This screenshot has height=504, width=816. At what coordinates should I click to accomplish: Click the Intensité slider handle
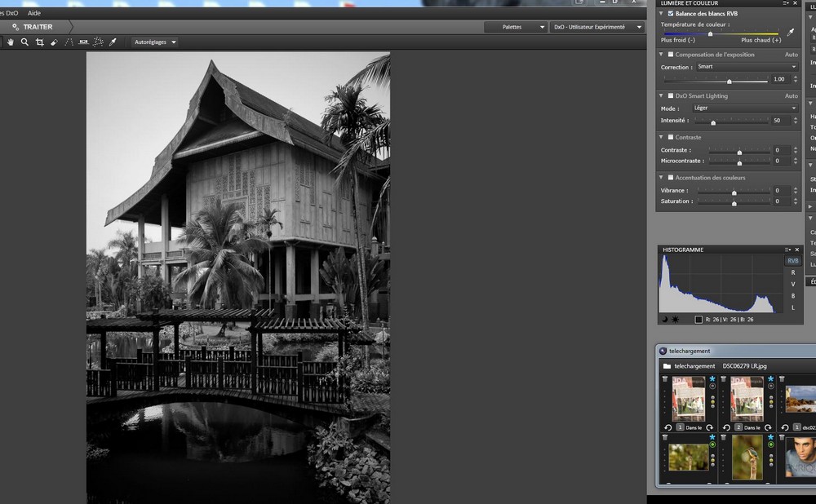click(x=713, y=122)
